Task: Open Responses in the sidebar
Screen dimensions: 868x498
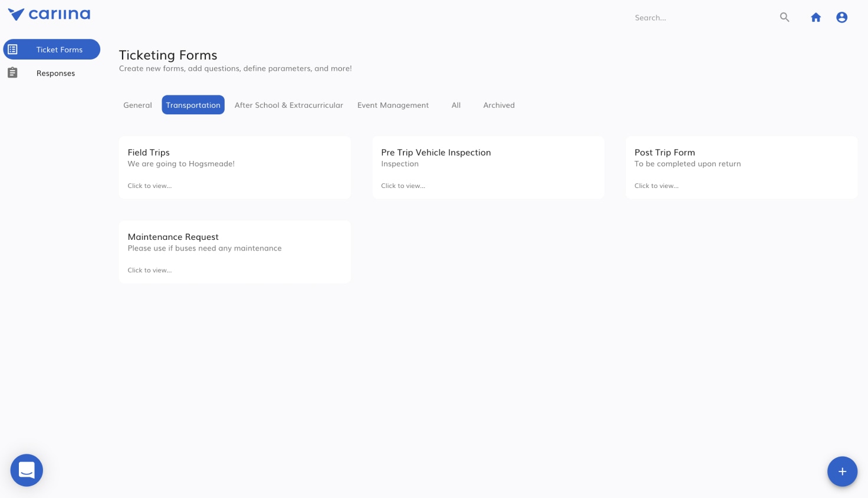Action: (x=55, y=73)
